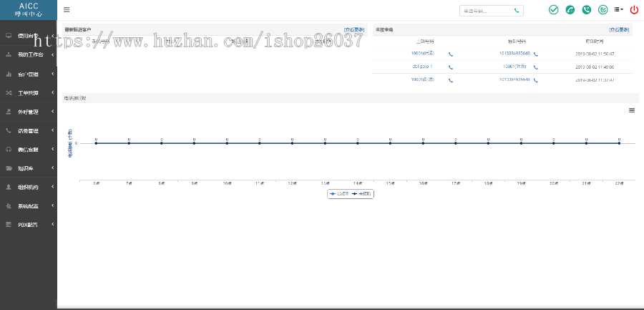Open the chart hamburger context menu
Viewport: 644px width, 310px height.
point(632,110)
